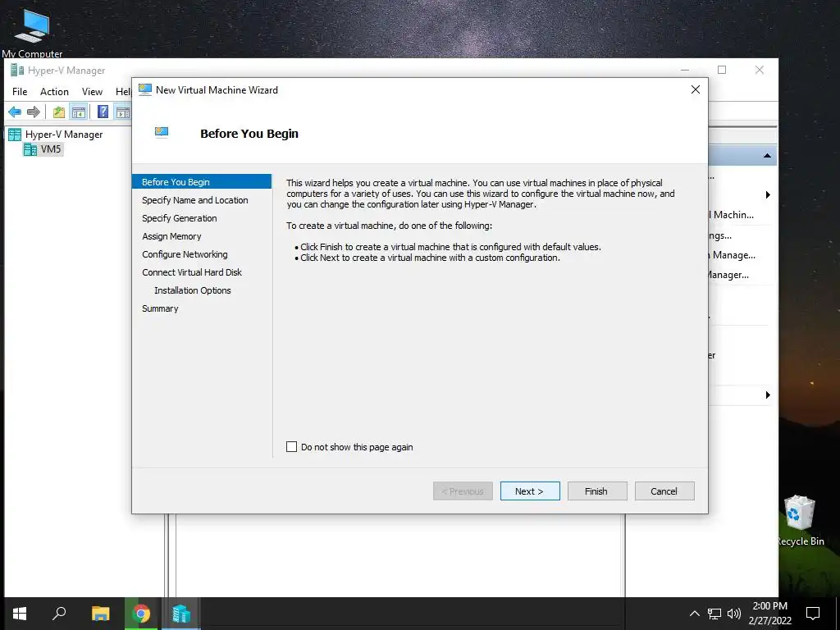Open Recycle Bin desktop icon
The width and height of the screenshot is (840, 630).
click(800, 521)
